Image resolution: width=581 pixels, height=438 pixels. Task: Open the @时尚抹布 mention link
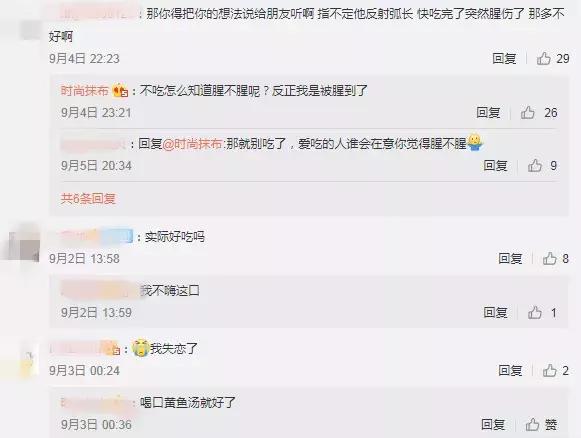[193, 144]
